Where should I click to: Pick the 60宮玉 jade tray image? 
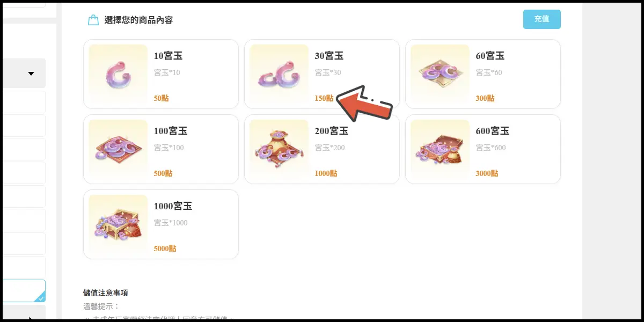(x=440, y=74)
